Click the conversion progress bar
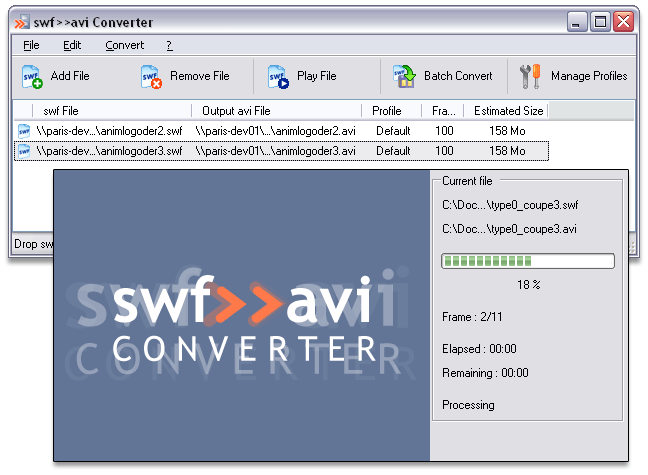This screenshot has width=648, height=475. [x=527, y=261]
